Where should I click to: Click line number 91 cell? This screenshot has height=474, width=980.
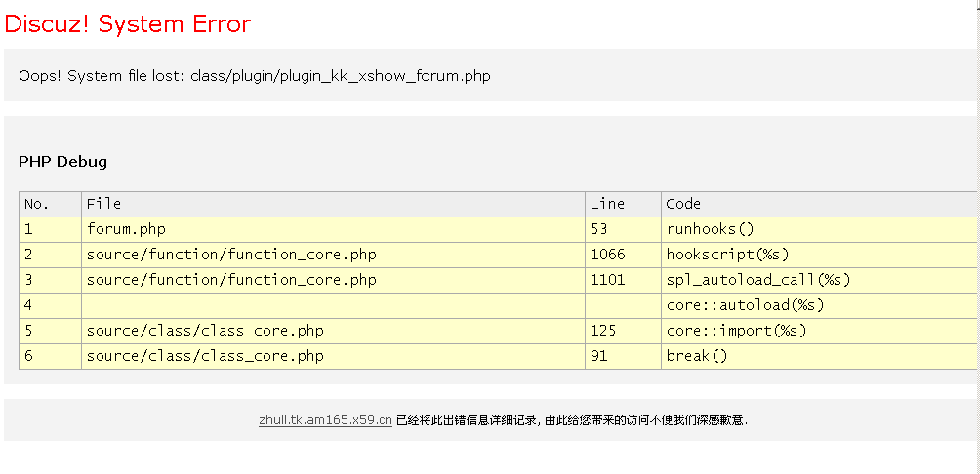(623, 357)
